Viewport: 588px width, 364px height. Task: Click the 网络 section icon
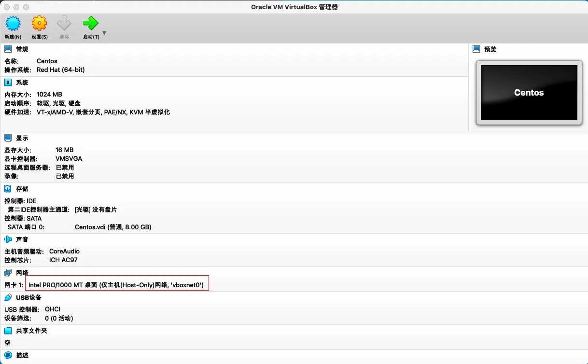coord(7,272)
